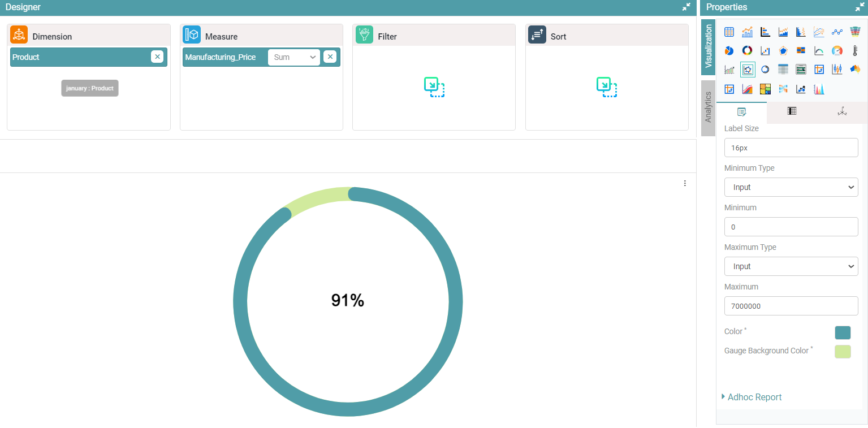Choose the donut chart visualization
The image size is (868, 428).
pyautogui.click(x=747, y=51)
